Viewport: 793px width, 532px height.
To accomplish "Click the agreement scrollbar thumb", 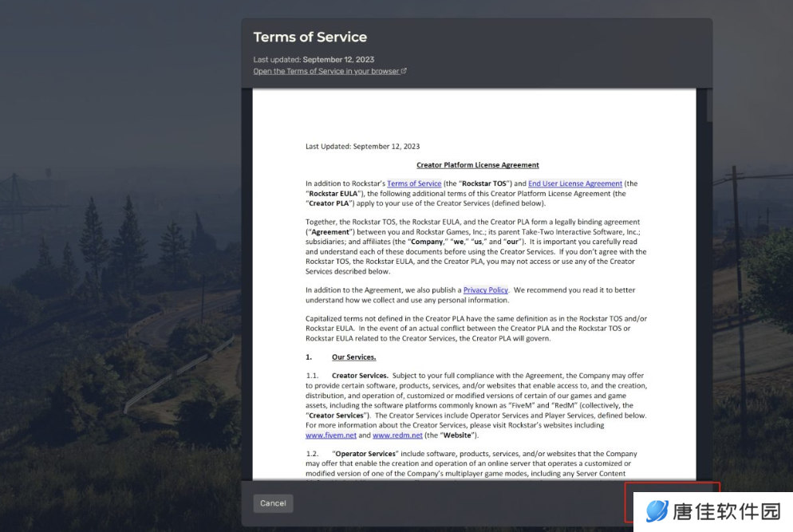I will [x=709, y=105].
